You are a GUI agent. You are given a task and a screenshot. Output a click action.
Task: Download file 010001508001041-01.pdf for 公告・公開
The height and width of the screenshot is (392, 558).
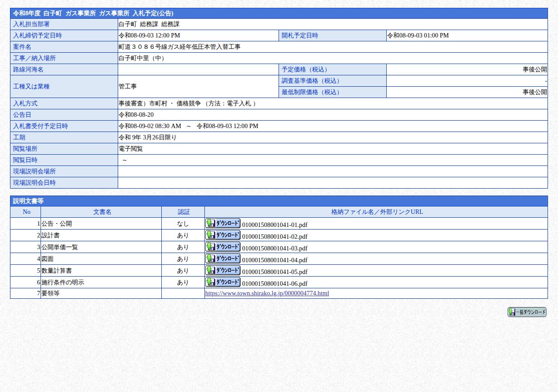(x=223, y=223)
